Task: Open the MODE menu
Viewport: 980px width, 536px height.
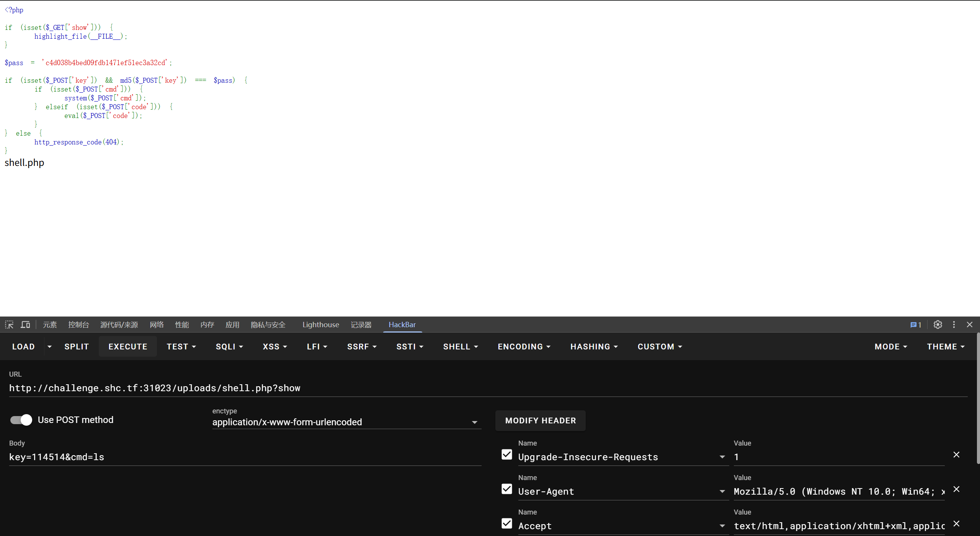Action: pyautogui.click(x=891, y=346)
